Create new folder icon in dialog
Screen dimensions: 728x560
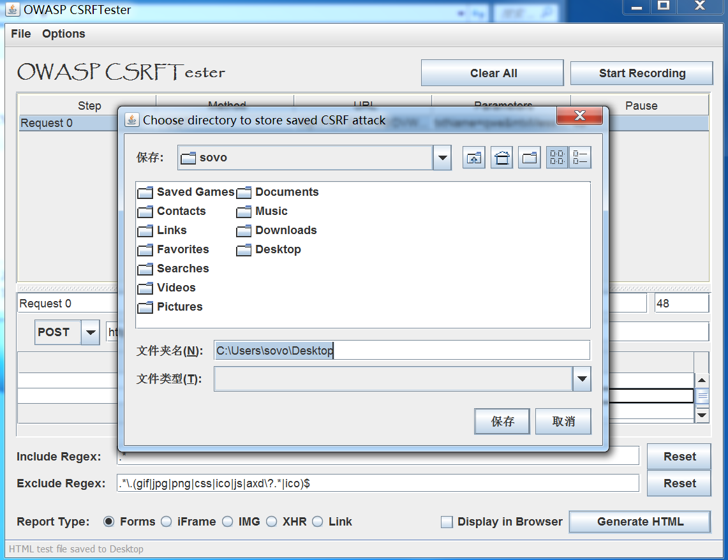coord(530,158)
